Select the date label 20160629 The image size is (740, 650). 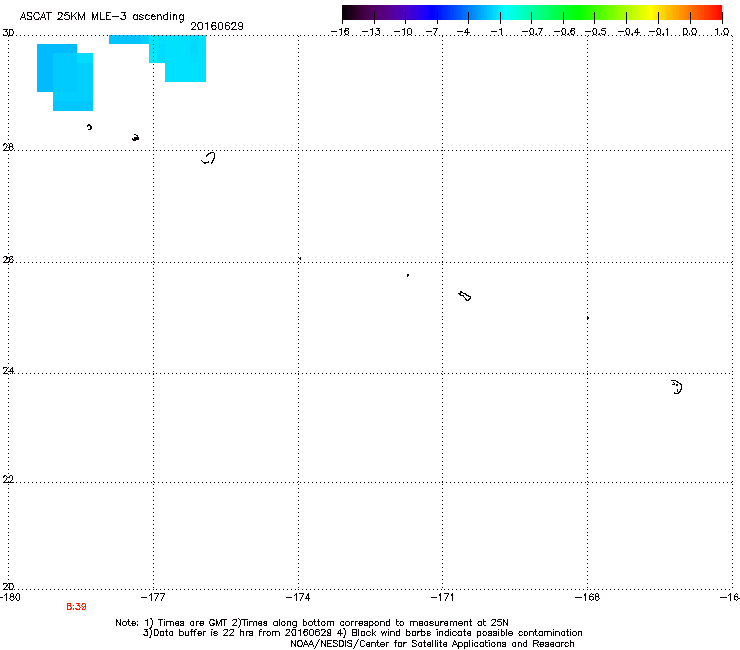(217, 26)
